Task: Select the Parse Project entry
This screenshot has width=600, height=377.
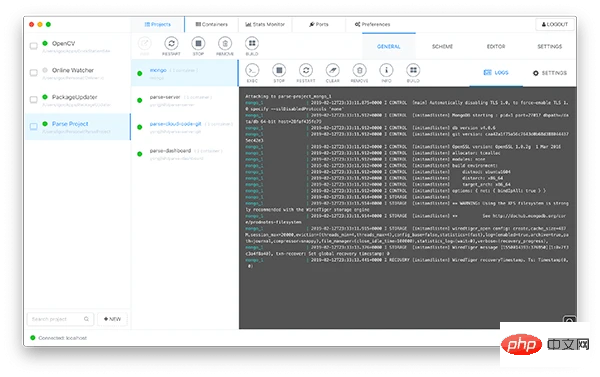Action: [x=78, y=126]
